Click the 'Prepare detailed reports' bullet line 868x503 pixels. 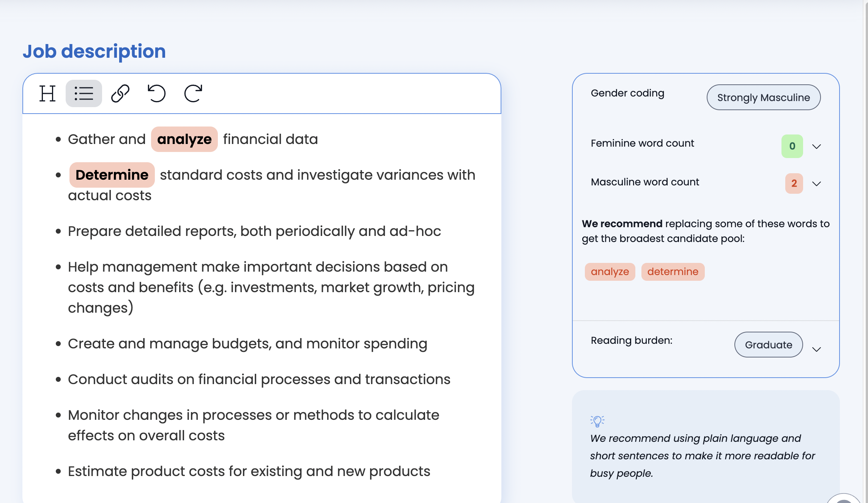(254, 231)
